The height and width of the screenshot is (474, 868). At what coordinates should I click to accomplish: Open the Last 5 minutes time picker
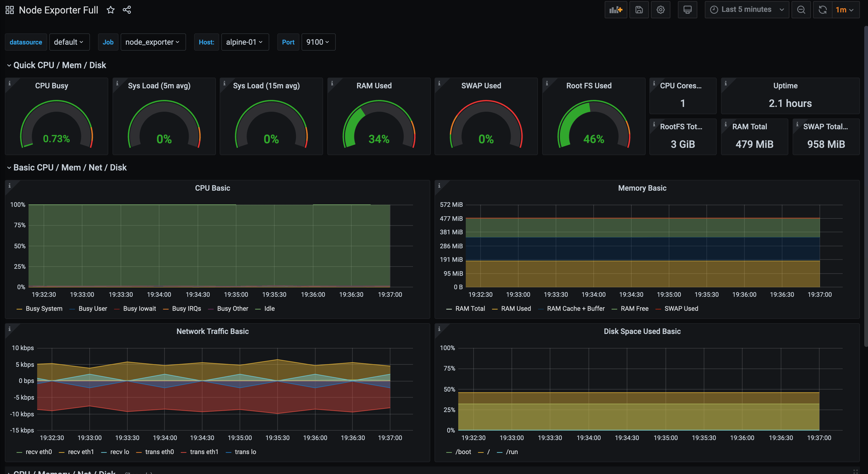click(x=746, y=9)
